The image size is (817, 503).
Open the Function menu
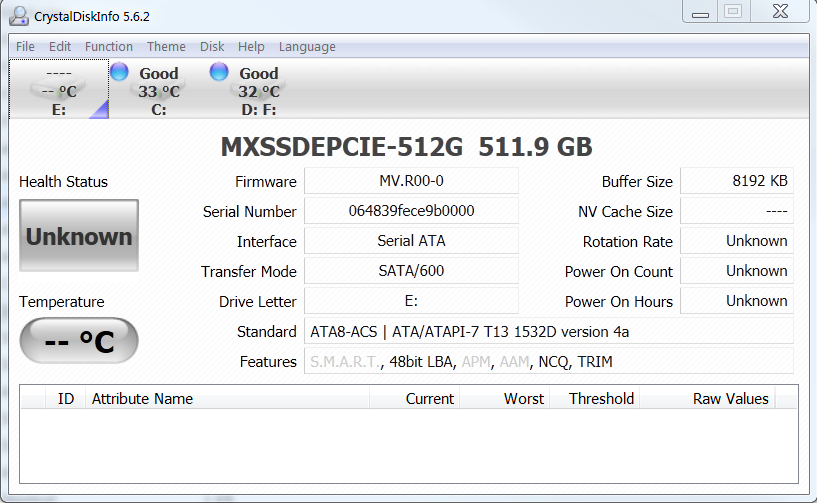point(109,47)
